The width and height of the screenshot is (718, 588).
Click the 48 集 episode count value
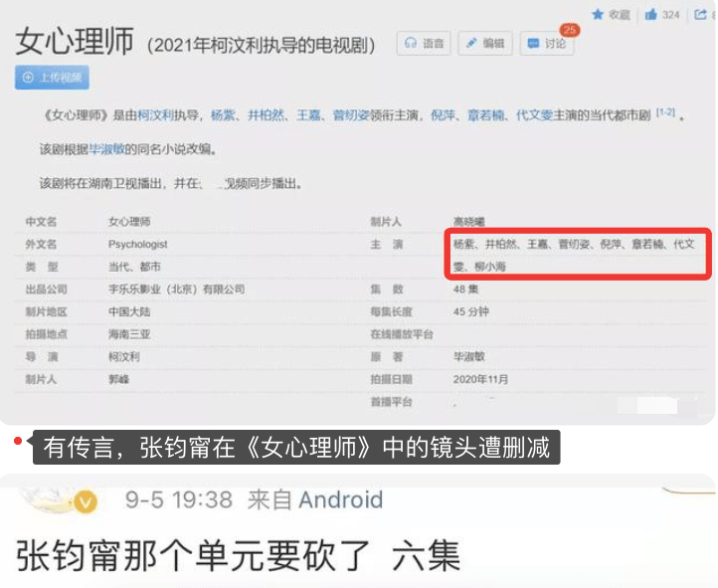tap(465, 289)
